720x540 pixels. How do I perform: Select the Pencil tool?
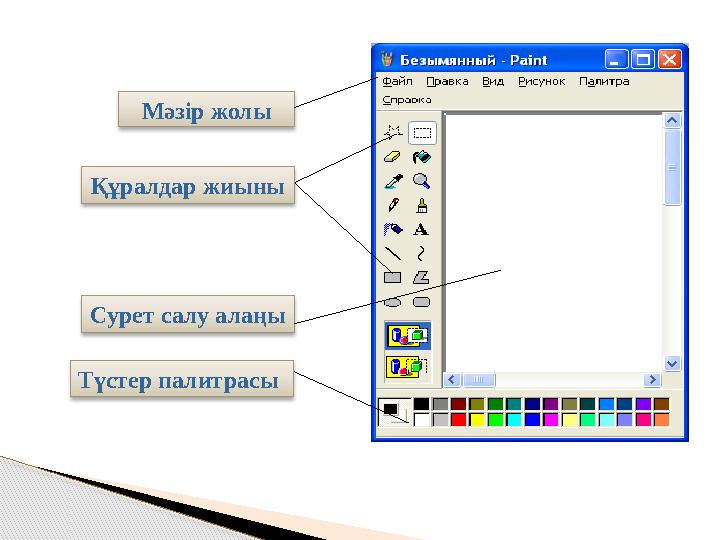tap(394, 205)
